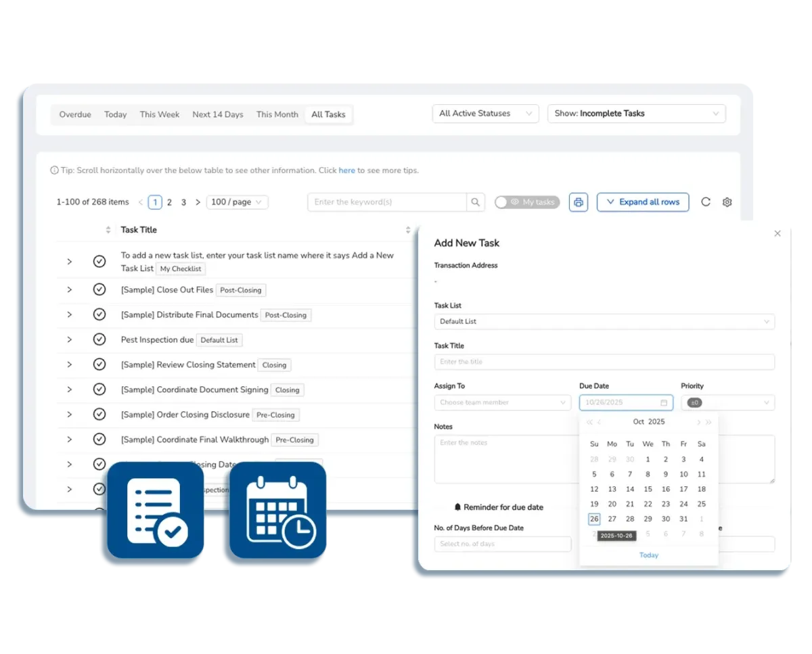This screenshot has width=812, height=654.
Task: Mark Distribute Final Documents task complete
Action: point(99,314)
